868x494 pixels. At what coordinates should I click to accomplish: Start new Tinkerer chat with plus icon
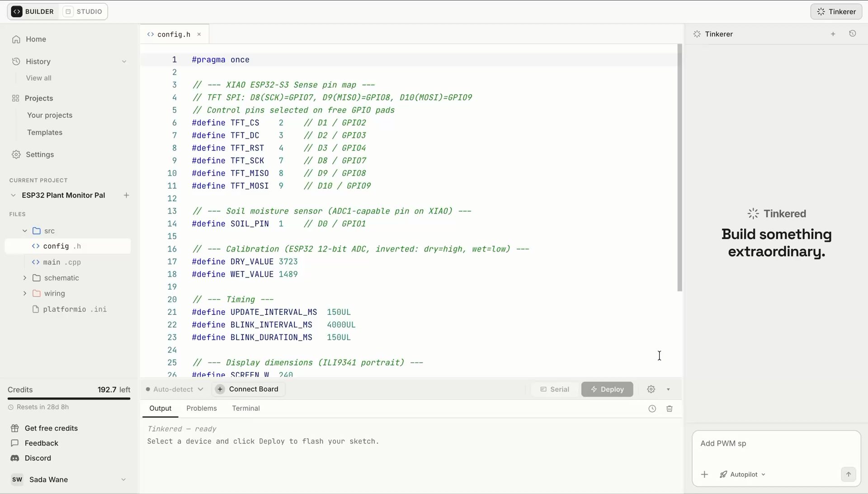[833, 34]
